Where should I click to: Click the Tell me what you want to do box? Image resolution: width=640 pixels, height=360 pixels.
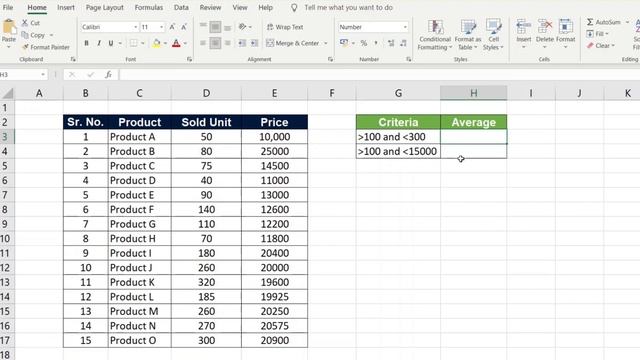coord(349,7)
